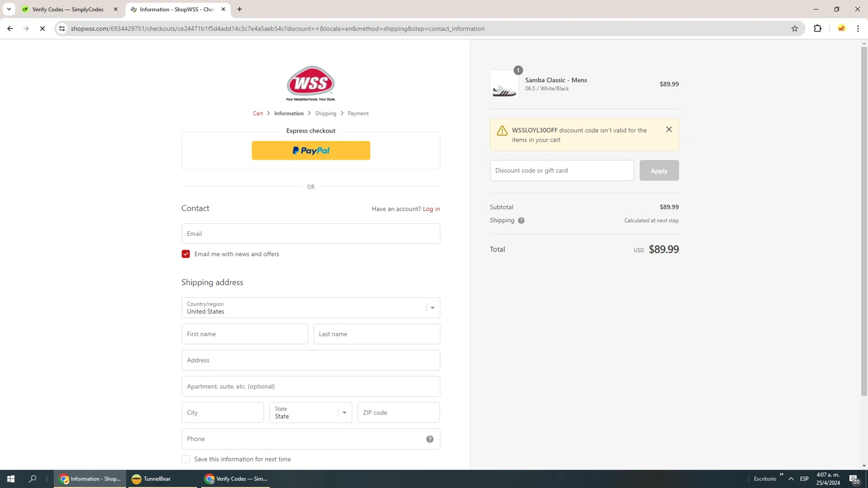Click the Payment breadcrumb step

pos(358,113)
